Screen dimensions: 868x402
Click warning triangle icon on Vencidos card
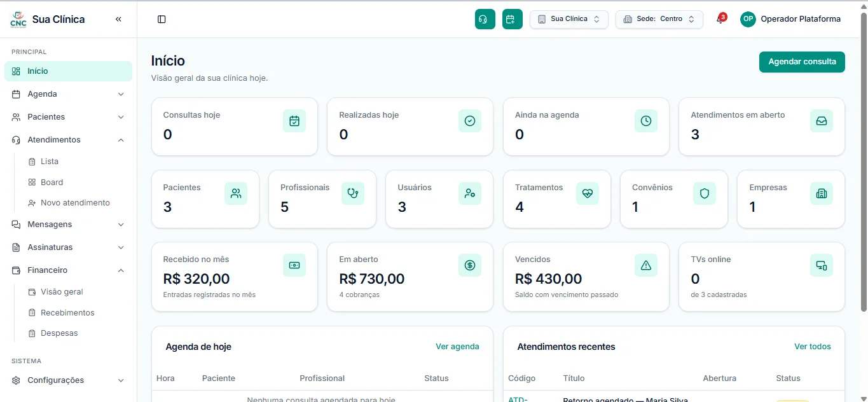[646, 265]
